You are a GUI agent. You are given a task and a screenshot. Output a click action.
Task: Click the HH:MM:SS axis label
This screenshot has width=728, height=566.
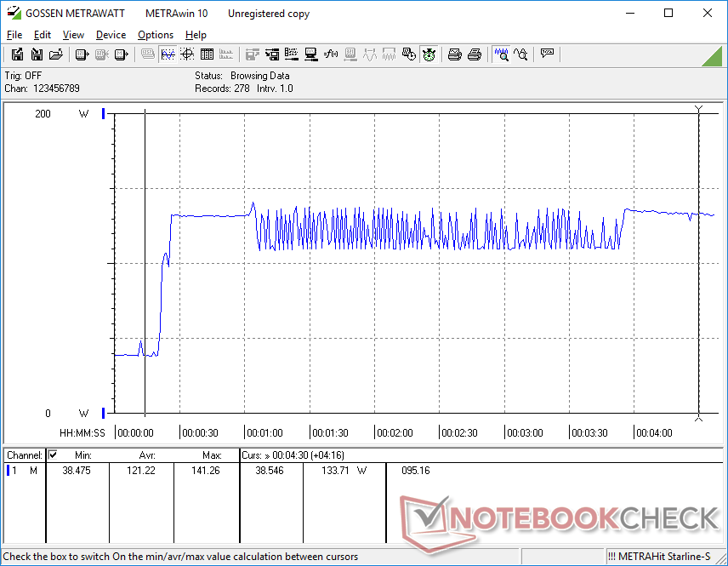[x=82, y=433]
